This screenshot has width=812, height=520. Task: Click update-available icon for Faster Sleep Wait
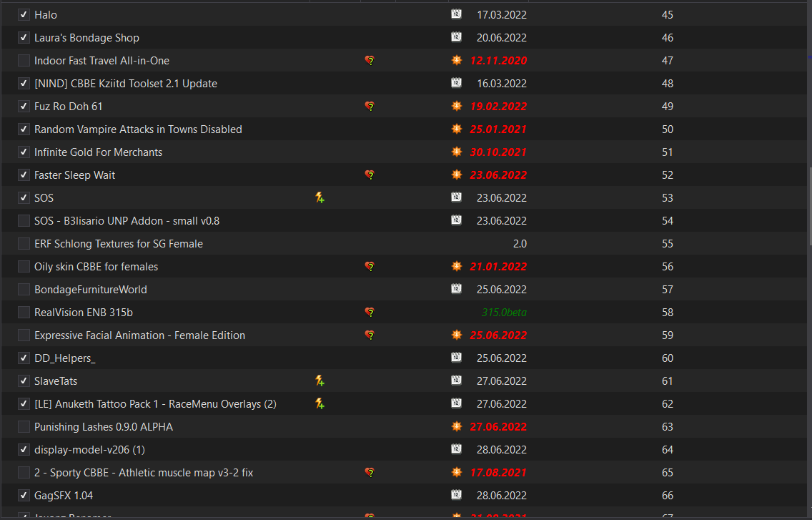pyautogui.click(x=456, y=175)
